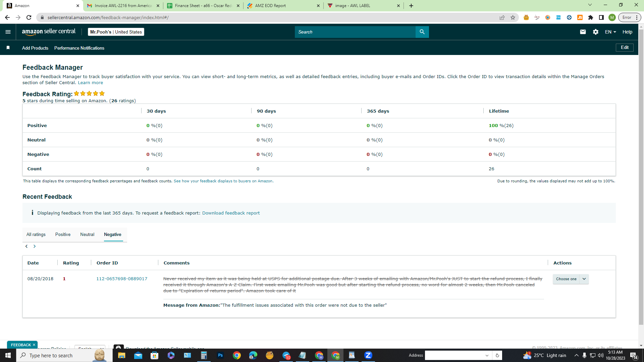Image resolution: width=644 pixels, height=362 pixels.
Task: Click the amazon seller central logo
Action: pyautogui.click(x=49, y=32)
